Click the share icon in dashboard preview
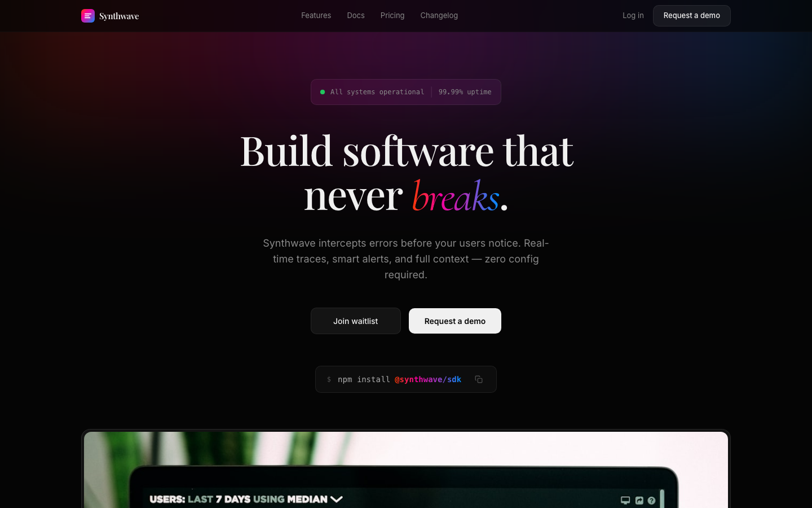 coord(639,501)
